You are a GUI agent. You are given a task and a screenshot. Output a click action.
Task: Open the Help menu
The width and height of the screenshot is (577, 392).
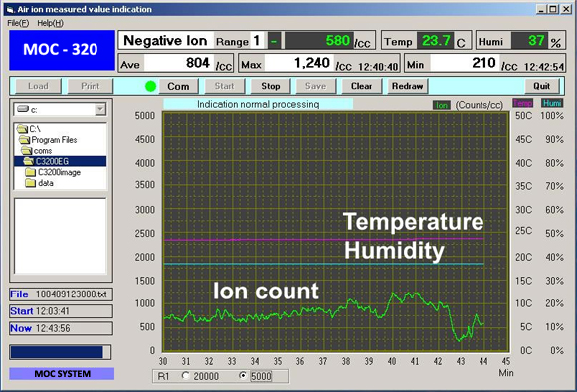50,23
